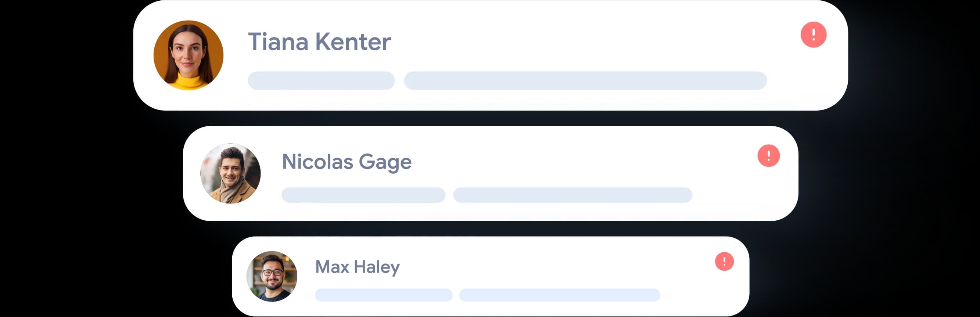Open the Nicolas Gage name link
Viewport: 980px width, 317px height.
347,162
